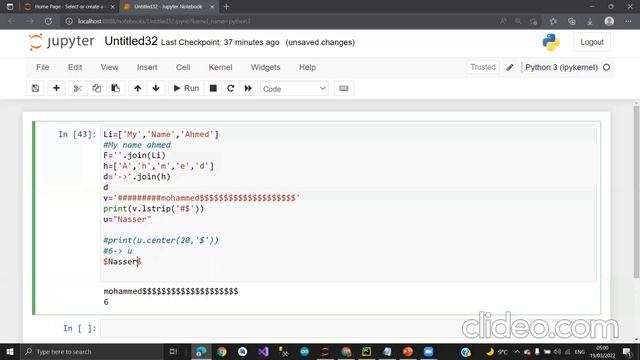This screenshot has height=360, width=640.
Task: Open the View menu
Action: 109,67
